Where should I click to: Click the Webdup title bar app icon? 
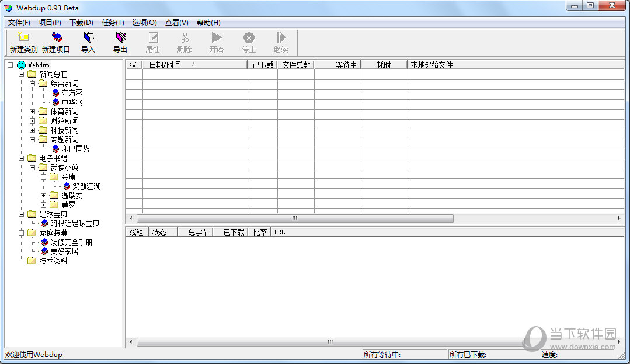8,8
